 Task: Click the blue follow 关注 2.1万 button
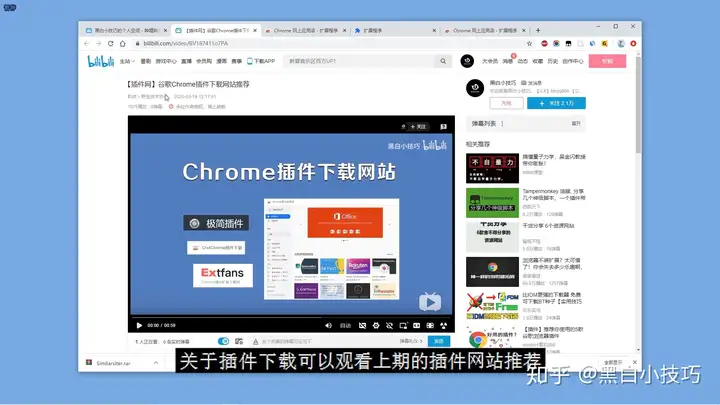click(x=556, y=103)
